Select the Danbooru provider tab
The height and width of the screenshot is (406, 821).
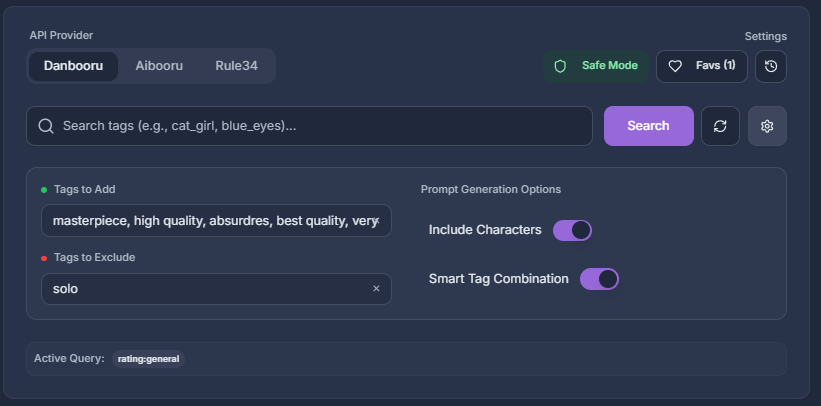[x=74, y=66]
